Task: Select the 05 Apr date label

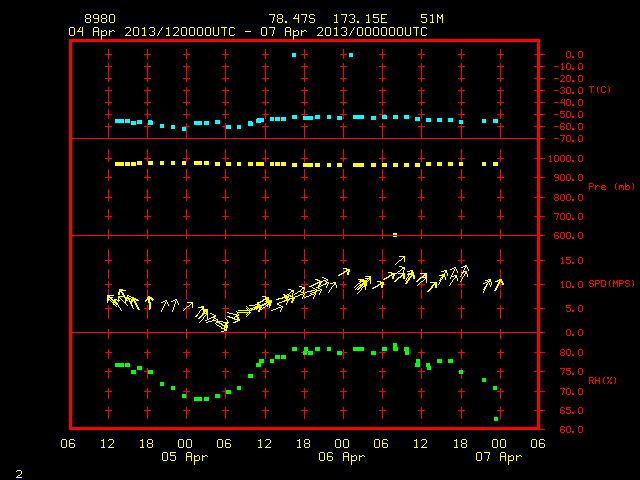Action: (x=184, y=457)
